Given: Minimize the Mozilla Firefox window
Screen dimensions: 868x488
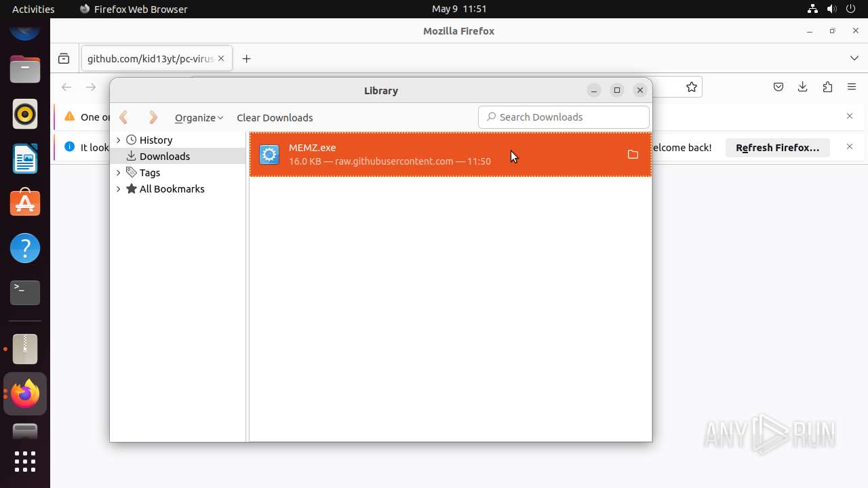Looking at the screenshot, I should point(809,31).
